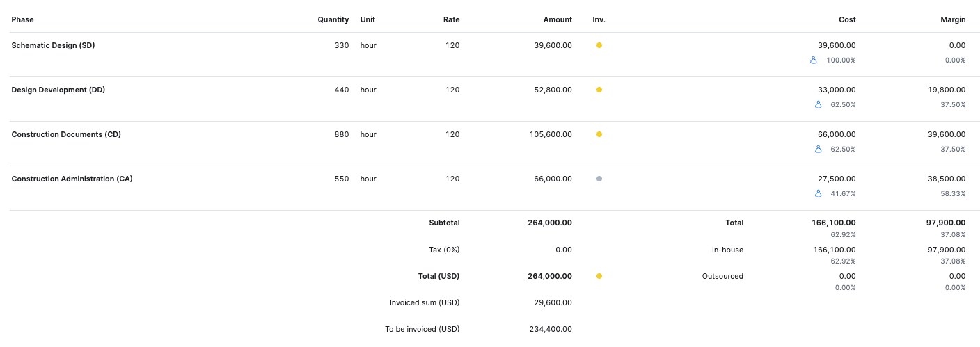Click person icon under 33,000.00 cost
This screenshot has height=347, width=980.
tap(819, 105)
